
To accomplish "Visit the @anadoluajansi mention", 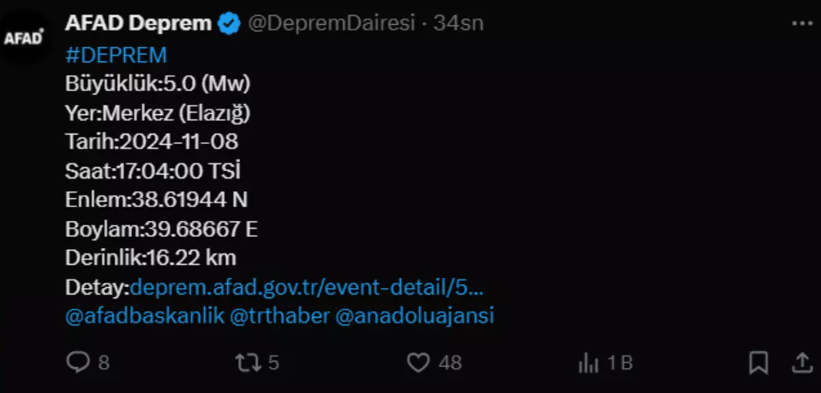I will point(415,316).
